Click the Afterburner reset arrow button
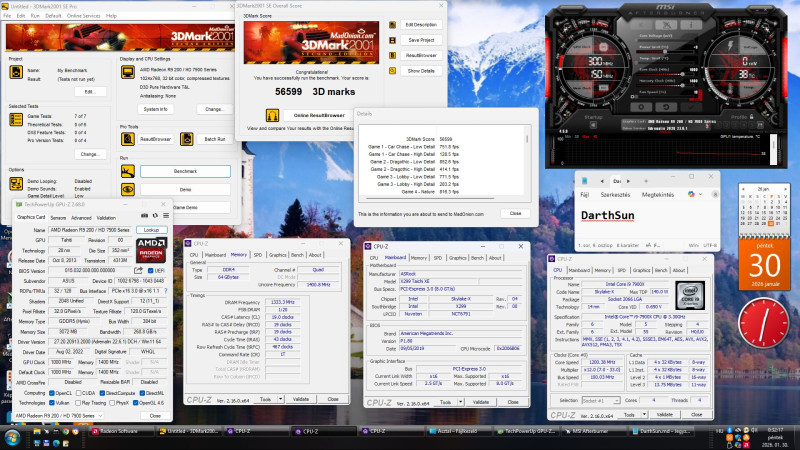The image size is (800, 450). (666, 107)
